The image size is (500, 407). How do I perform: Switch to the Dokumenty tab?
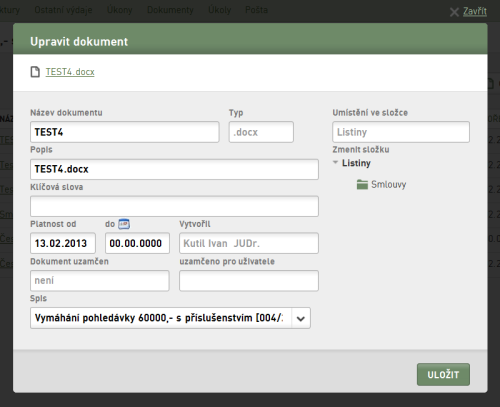[x=170, y=10]
